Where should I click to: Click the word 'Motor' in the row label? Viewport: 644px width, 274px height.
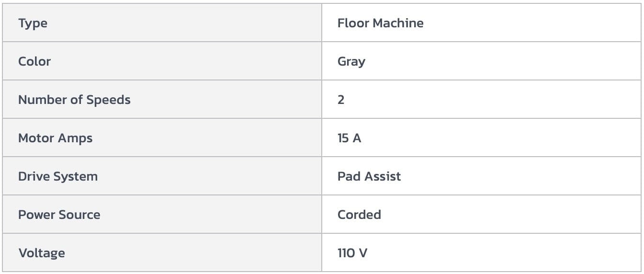(x=36, y=138)
